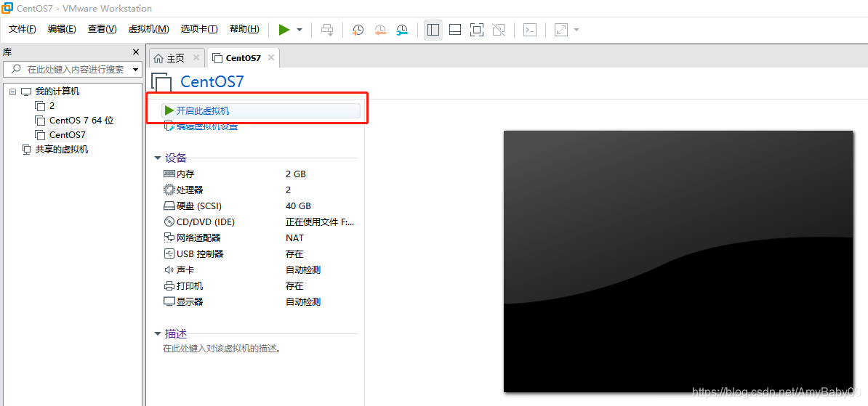Toggle the thumbnail bar view icon
Viewport: 868px width, 406px height.
[x=455, y=30]
